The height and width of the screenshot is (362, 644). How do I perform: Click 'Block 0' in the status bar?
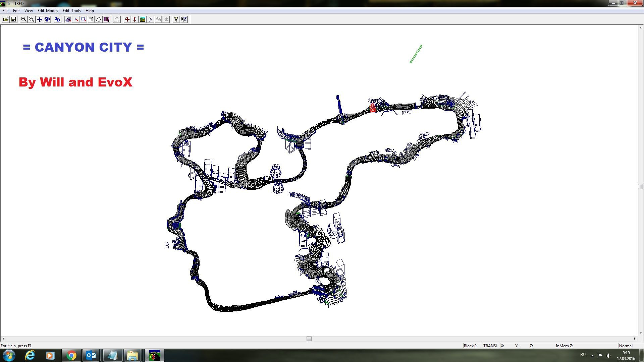(470, 346)
